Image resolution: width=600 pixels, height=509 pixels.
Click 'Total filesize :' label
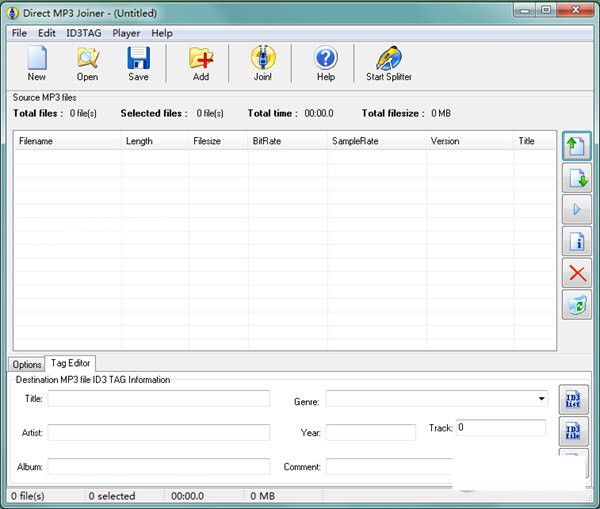pyautogui.click(x=393, y=113)
